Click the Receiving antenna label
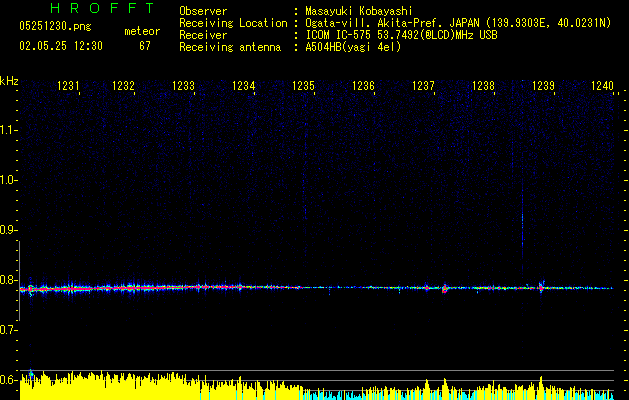Image resolution: width=629 pixels, height=400 pixels. [x=230, y=47]
